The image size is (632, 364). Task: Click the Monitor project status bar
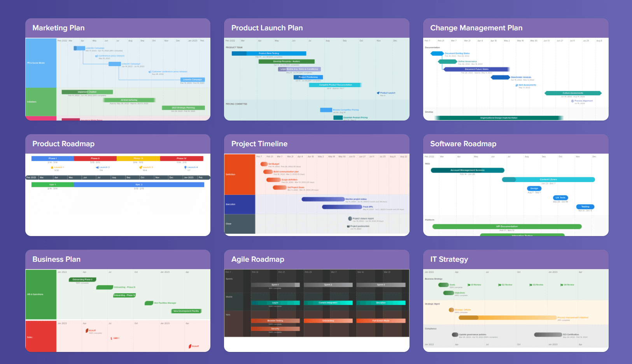pos(323,199)
